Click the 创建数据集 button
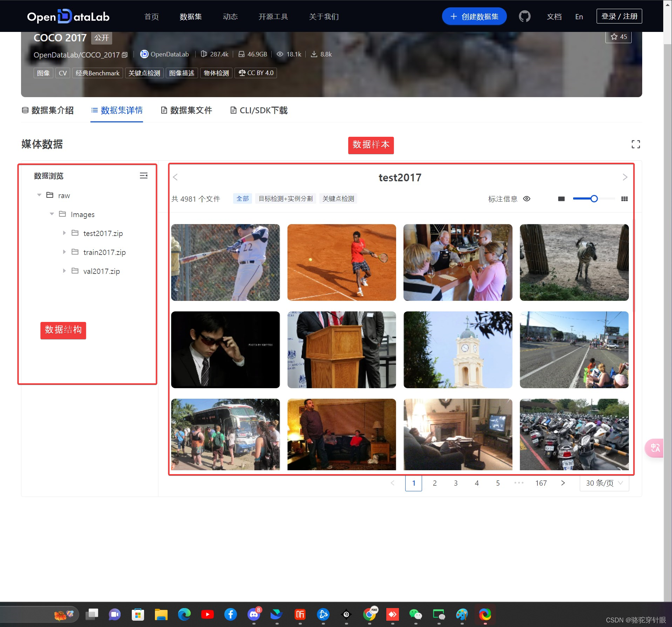This screenshot has width=672, height=627. click(474, 16)
